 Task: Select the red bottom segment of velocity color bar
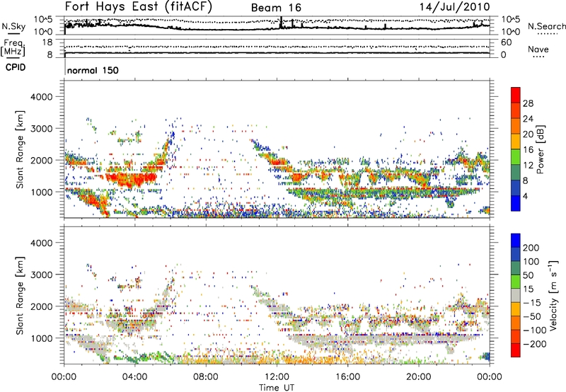pyautogui.click(x=516, y=350)
